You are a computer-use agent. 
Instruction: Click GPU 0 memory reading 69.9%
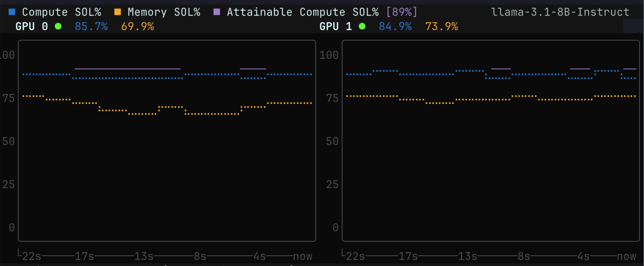(138, 26)
